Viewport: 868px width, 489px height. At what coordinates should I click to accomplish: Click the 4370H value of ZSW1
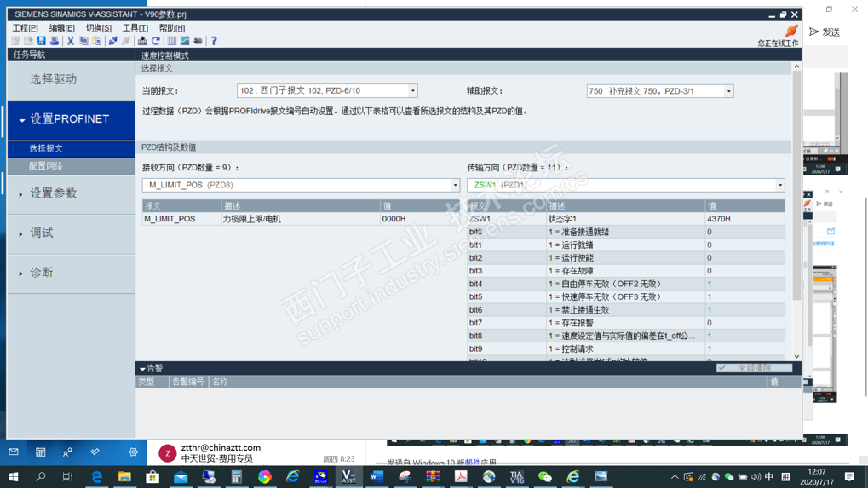744,219
